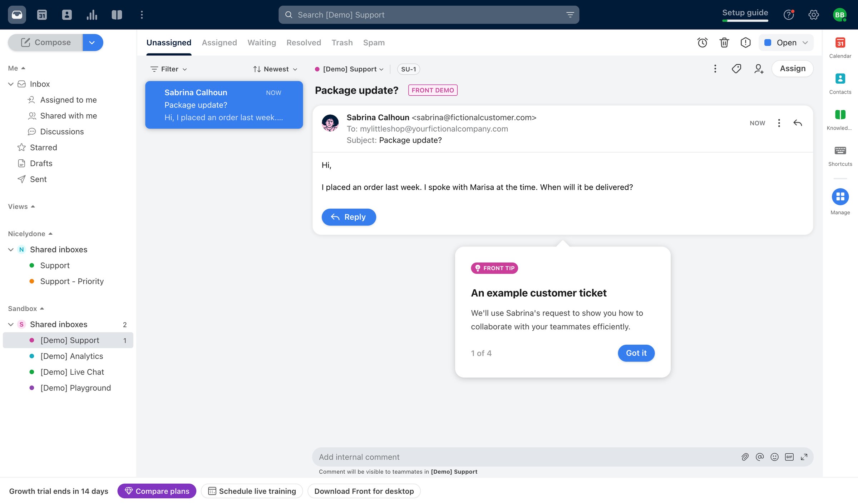
Task: Open the more options dots in top navigation
Action: 142,15
